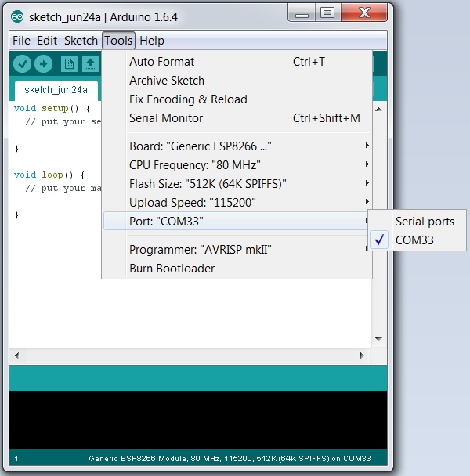Click the black console output area
The image size is (470, 476).
198,420
